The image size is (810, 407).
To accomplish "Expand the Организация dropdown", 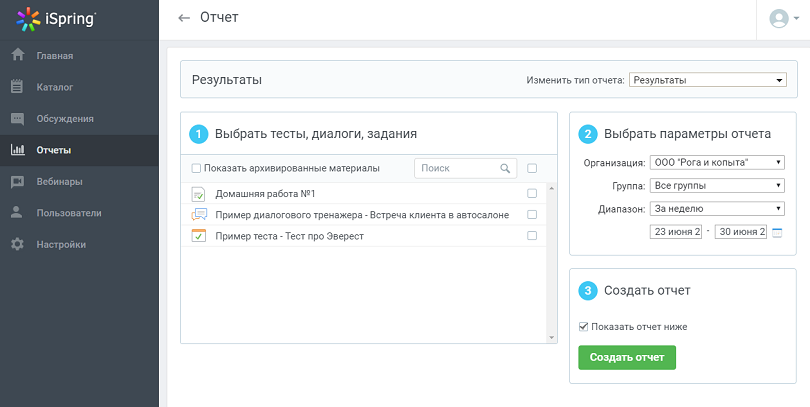I will point(717,162).
